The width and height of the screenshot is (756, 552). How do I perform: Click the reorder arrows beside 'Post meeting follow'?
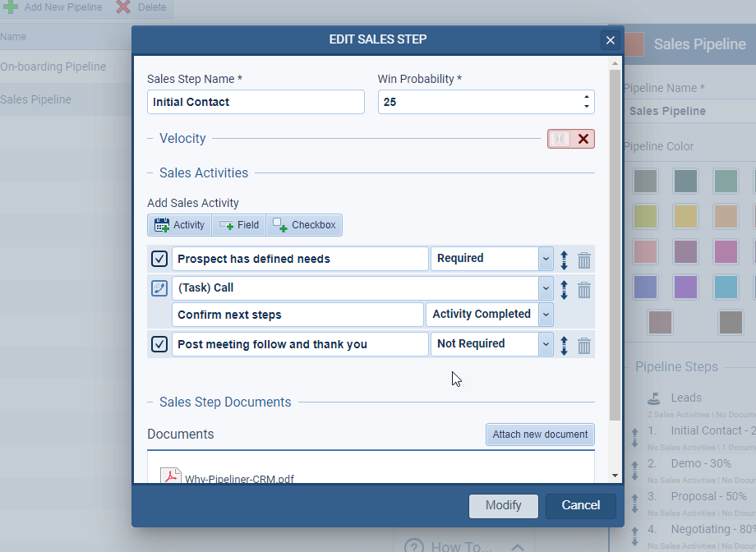[564, 345]
